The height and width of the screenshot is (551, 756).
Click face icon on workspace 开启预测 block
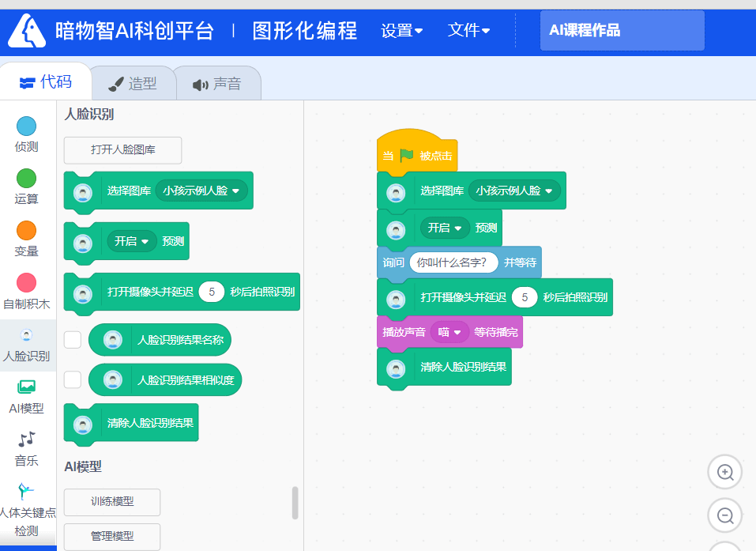(396, 230)
